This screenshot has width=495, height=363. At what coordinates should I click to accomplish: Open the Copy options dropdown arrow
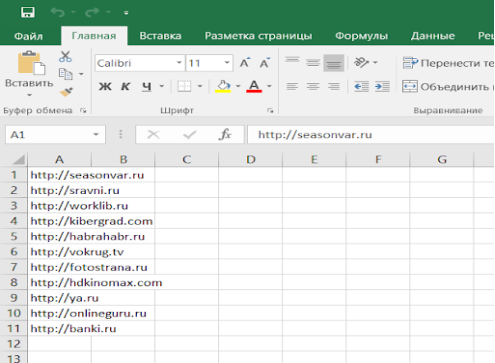click(x=81, y=74)
